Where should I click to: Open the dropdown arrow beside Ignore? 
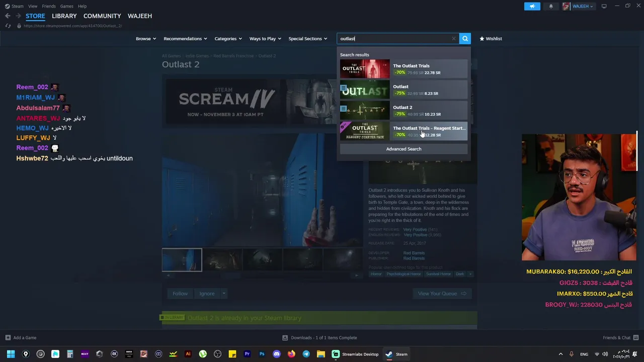(224, 294)
